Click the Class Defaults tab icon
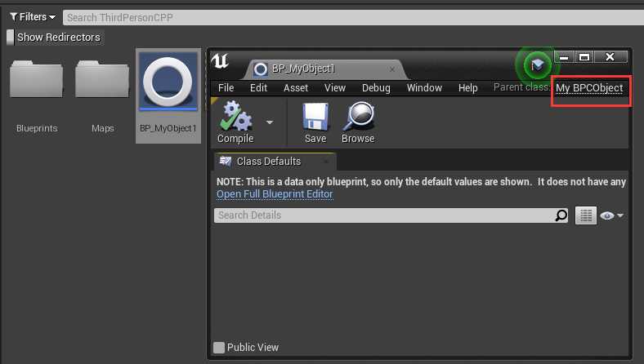The image size is (644, 364). tap(226, 162)
